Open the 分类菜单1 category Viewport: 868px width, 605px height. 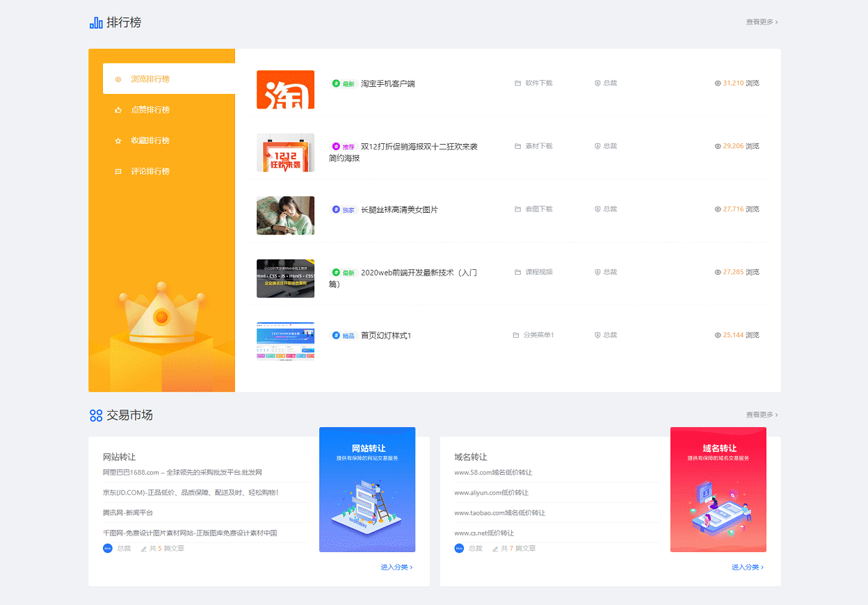pyautogui.click(x=539, y=334)
